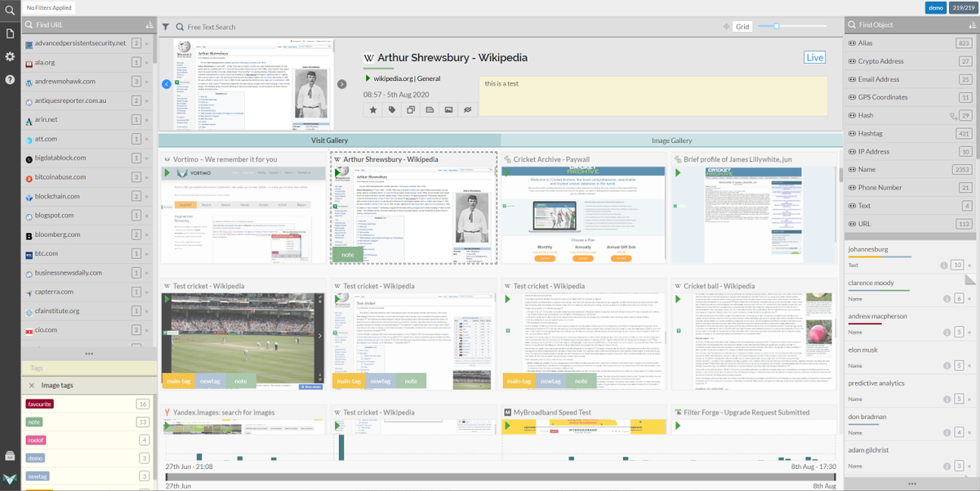Expand the Name object category

(x=911, y=169)
